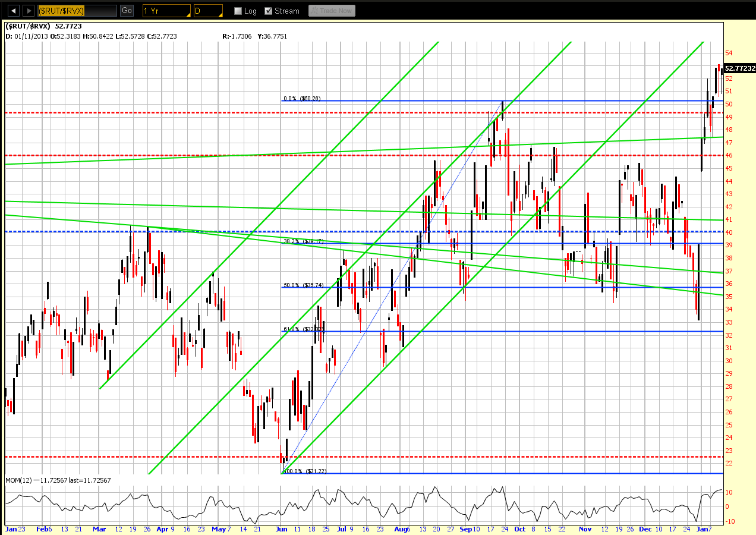The image size is (756, 535).
Task: Click the Apr 9 date axis label
Action: tap(166, 528)
